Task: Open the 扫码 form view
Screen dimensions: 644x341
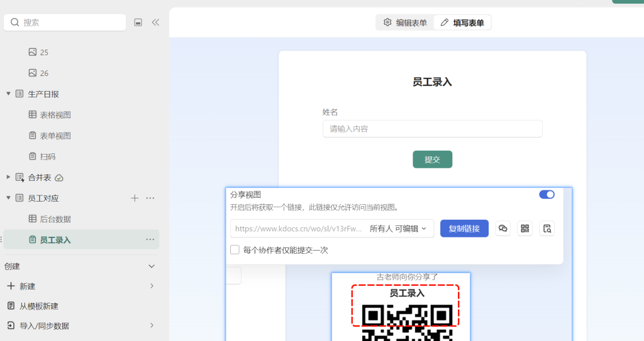Action: pos(47,156)
